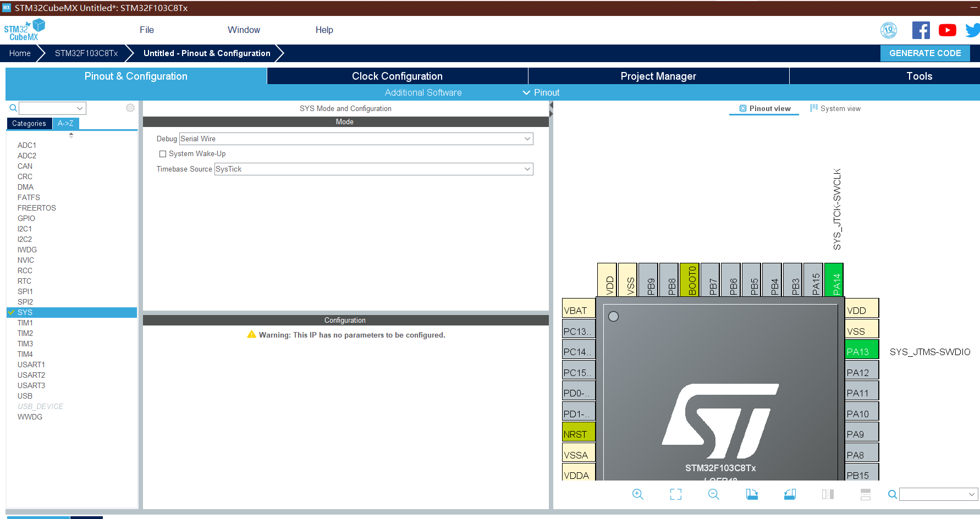Open the Timebase Source dropdown
Viewport: 980px width, 519px height.
point(374,169)
